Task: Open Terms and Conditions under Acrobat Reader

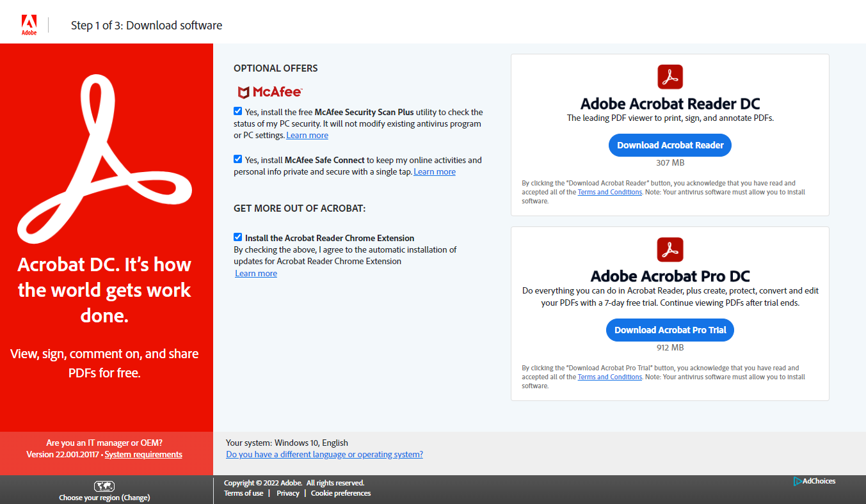Action: pyautogui.click(x=610, y=193)
